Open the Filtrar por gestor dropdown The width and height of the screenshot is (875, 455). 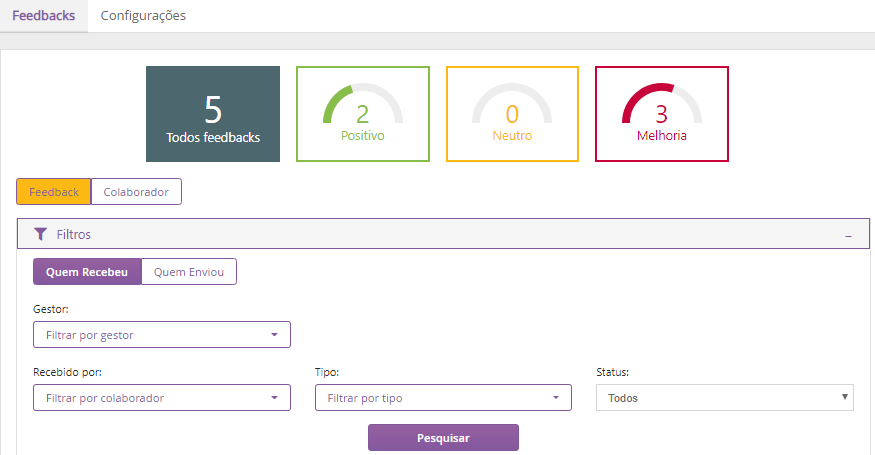coord(162,334)
